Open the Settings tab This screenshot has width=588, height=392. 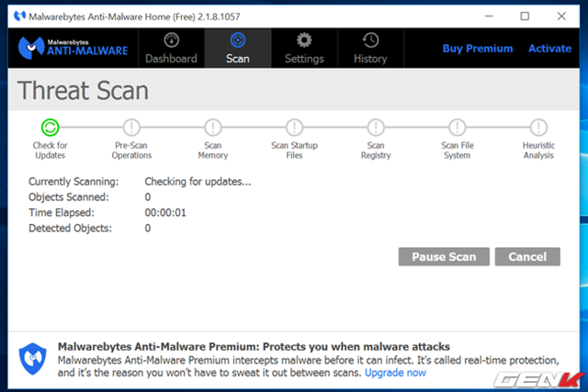click(x=304, y=49)
